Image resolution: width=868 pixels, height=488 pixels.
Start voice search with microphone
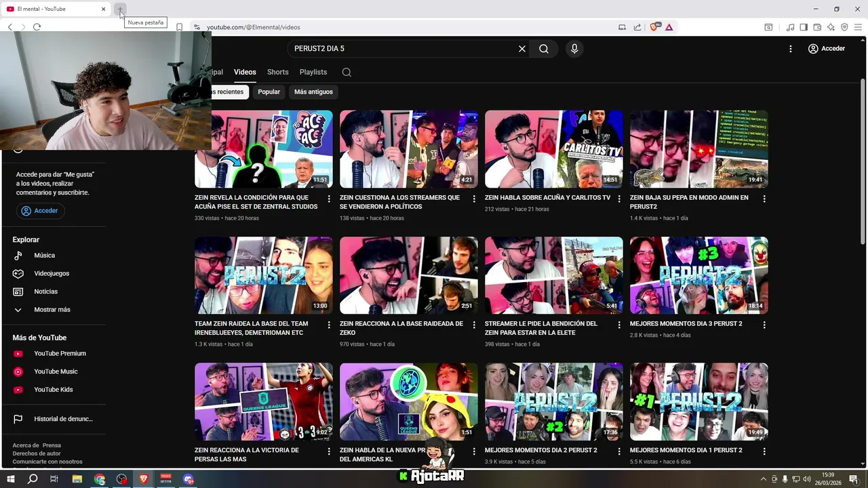coord(574,49)
